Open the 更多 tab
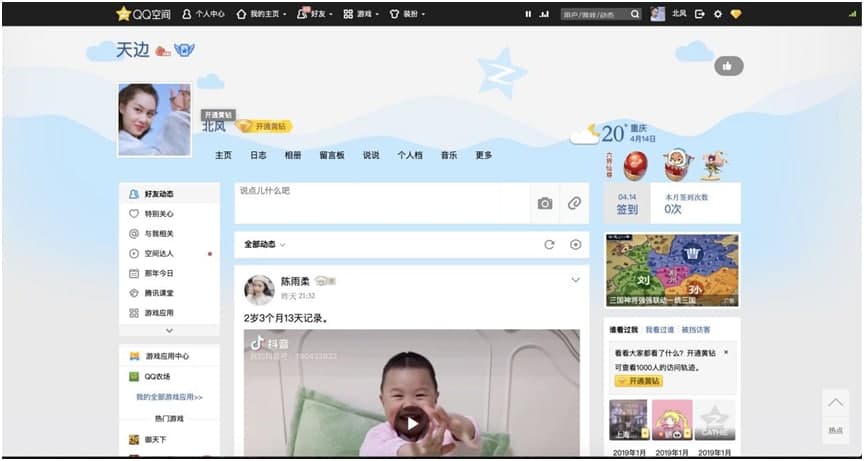864x461 pixels. point(483,155)
